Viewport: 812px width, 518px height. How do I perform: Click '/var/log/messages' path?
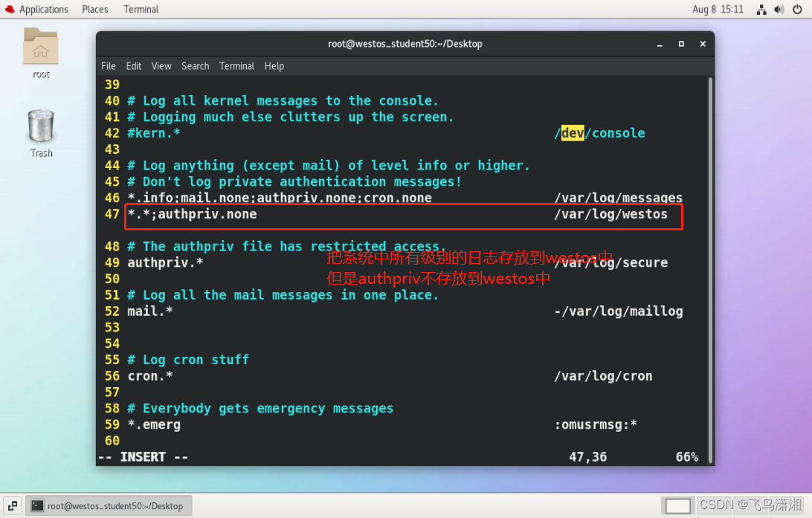click(619, 198)
